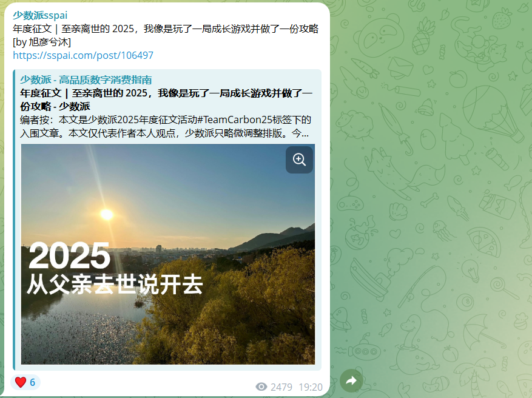This screenshot has height=398, width=532.
Task: Click the red heart reaction icon
Action: (x=21, y=382)
